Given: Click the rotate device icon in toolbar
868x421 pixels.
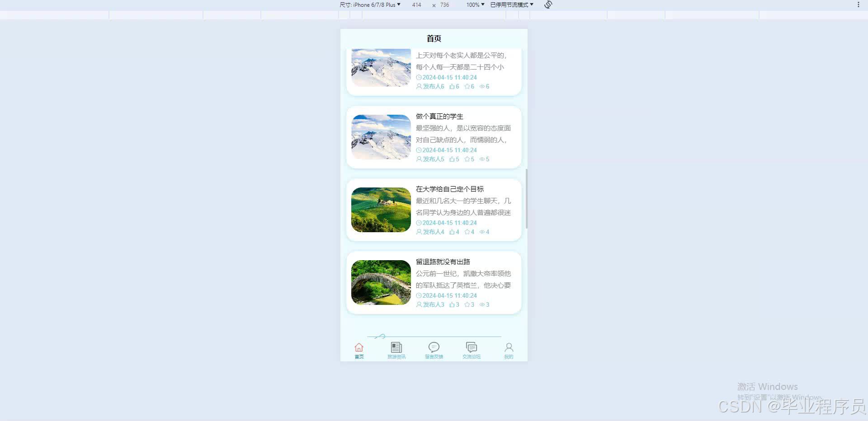Looking at the screenshot, I should point(548,5).
